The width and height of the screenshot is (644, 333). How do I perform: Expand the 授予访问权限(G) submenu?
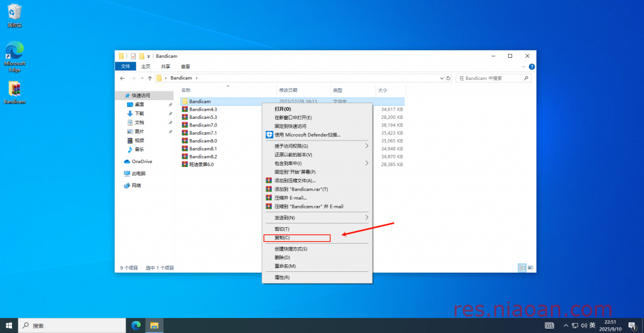click(x=317, y=146)
